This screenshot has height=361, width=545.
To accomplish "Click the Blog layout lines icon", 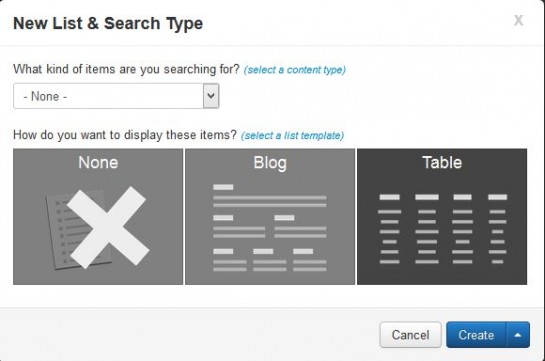I will coord(270,228).
